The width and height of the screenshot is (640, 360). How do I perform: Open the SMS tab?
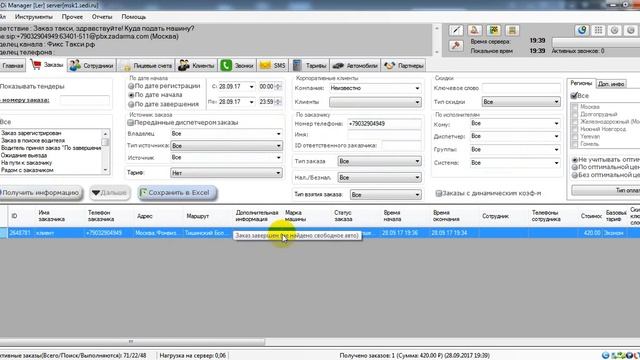273,65
